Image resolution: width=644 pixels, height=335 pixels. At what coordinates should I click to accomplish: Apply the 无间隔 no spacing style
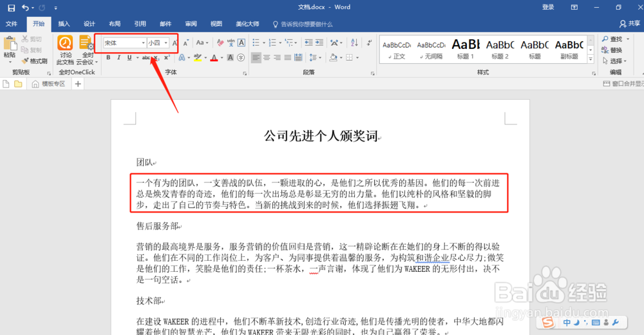click(431, 49)
